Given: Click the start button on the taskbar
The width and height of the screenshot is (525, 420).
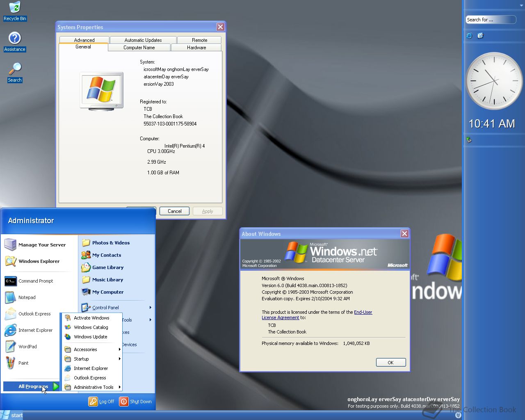Looking at the screenshot, I should 12,415.
